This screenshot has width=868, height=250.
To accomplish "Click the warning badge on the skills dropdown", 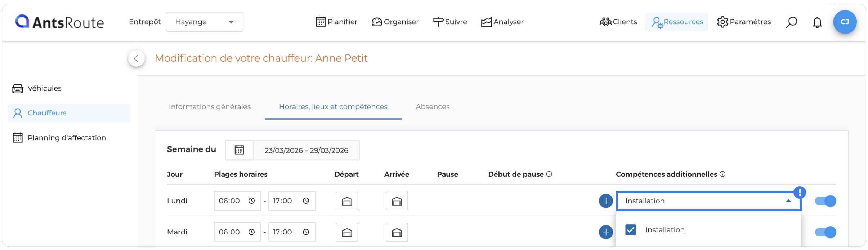I will point(800,192).
